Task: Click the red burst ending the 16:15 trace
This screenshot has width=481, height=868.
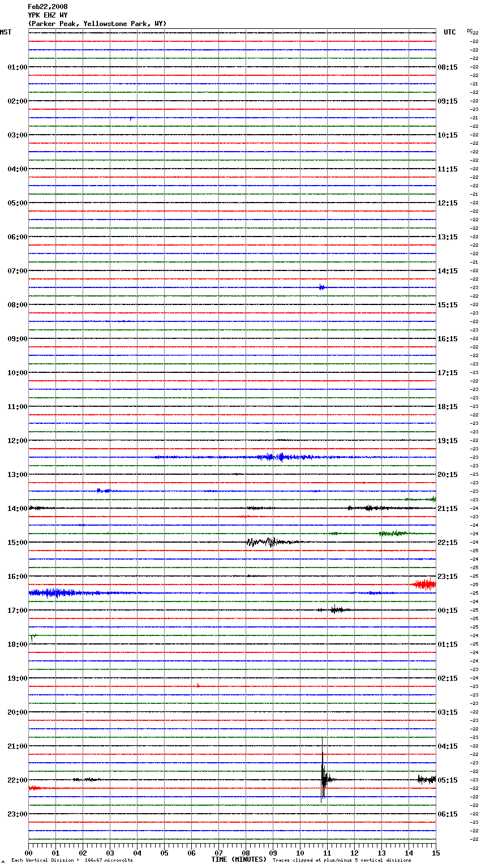Action: 424,584
